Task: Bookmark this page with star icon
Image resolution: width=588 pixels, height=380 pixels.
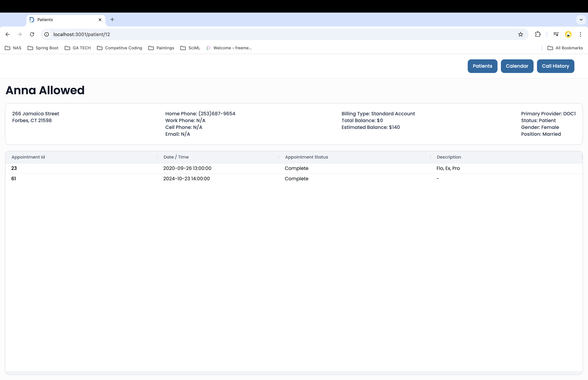Action: pos(520,34)
